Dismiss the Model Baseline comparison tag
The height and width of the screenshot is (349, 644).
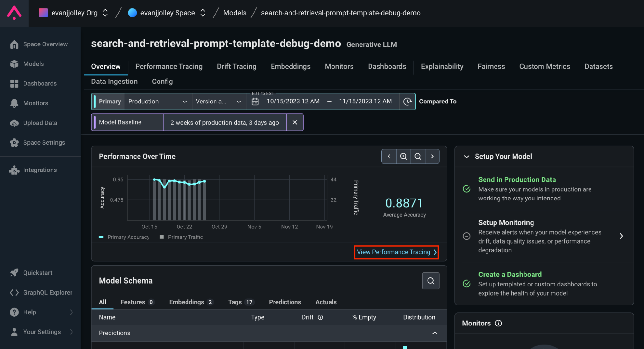(x=295, y=122)
